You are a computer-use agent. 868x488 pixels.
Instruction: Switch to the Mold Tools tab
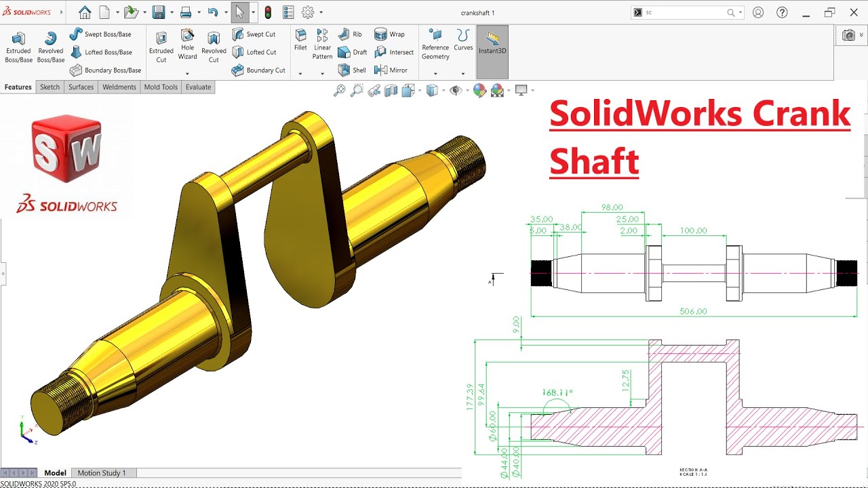[161, 87]
